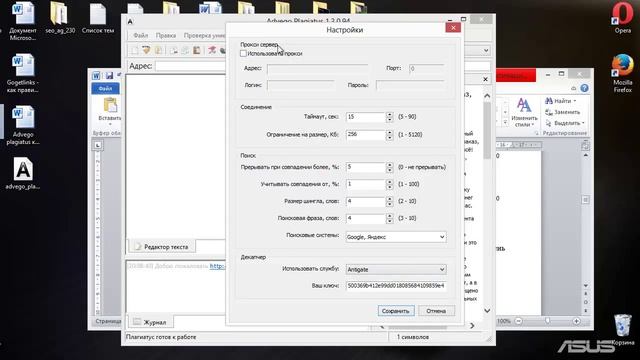Select the seo_ag_230 folder on desktop
Viewport: 640px width, 360px height.
60,17
